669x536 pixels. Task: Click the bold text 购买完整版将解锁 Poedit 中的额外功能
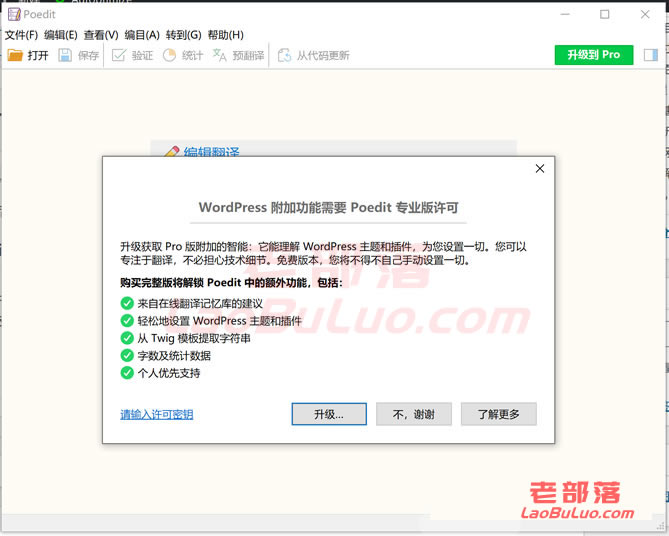pos(213,283)
